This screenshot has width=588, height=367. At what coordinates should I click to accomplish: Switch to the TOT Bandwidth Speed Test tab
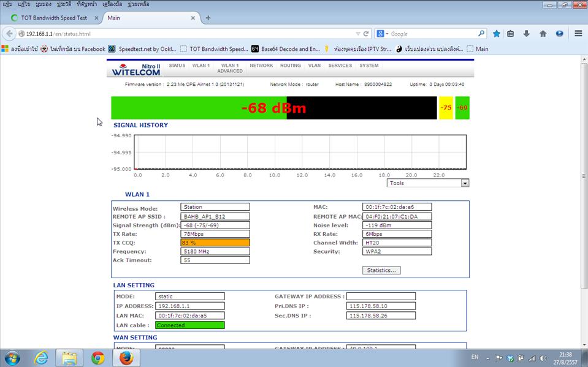coord(54,18)
